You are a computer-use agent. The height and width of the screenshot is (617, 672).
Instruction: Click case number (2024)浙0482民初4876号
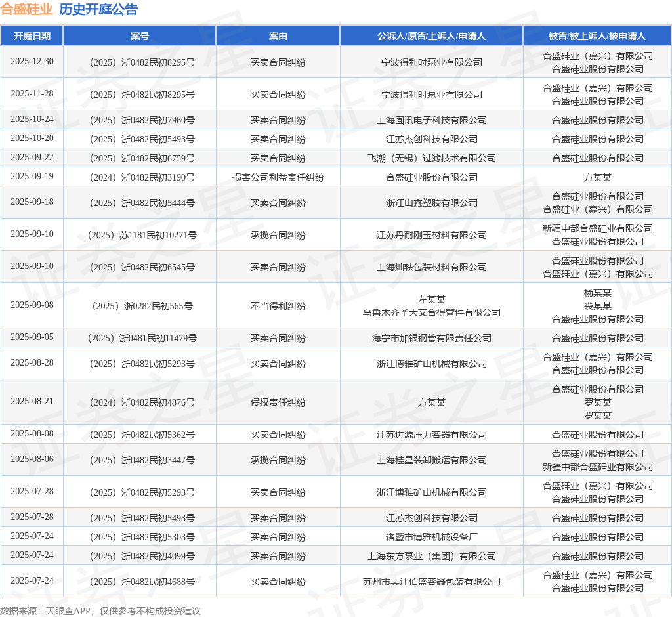(142, 402)
